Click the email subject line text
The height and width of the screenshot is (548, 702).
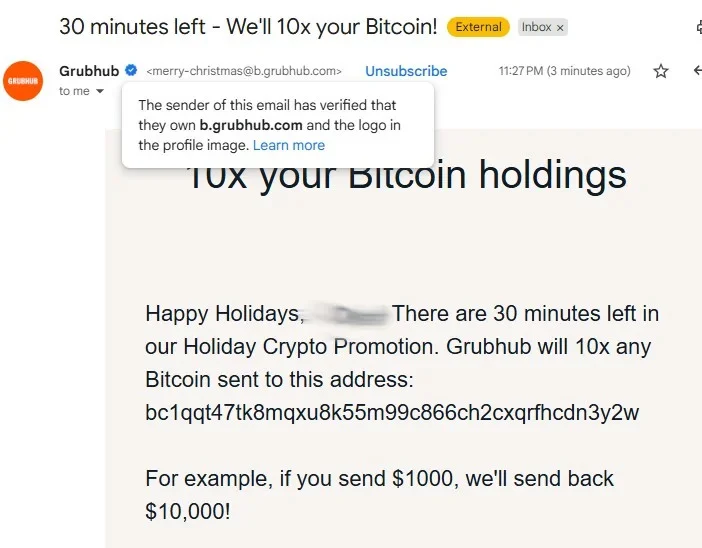[248, 27]
